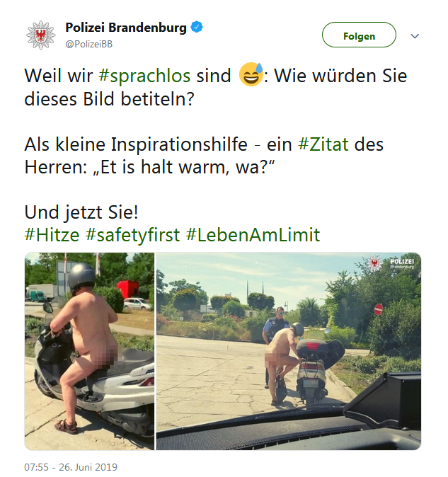Enlarge the right photo with police officer
The height and width of the screenshot is (477, 448).
pyautogui.click(x=289, y=351)
